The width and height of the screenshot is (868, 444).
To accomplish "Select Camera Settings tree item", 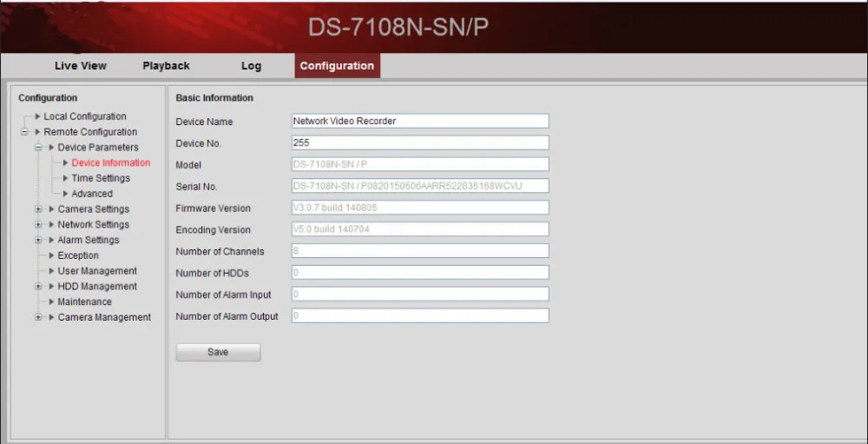I will (94, 209).
